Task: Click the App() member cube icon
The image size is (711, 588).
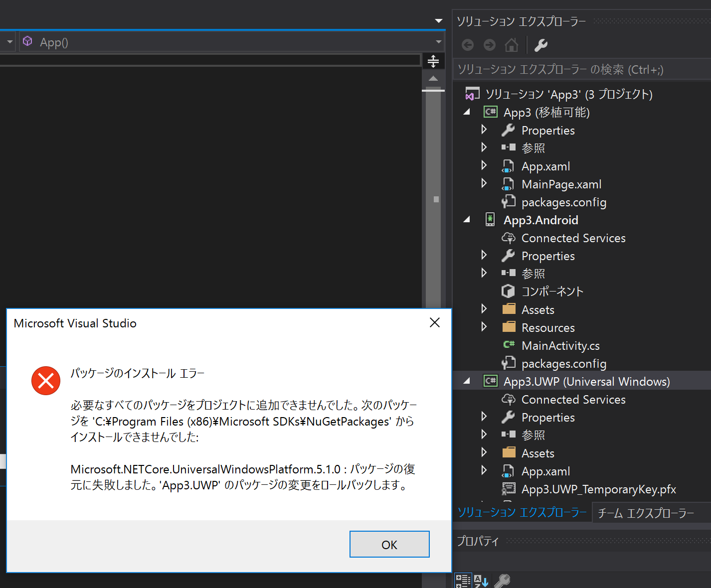Action: click(x=28, y=41)
